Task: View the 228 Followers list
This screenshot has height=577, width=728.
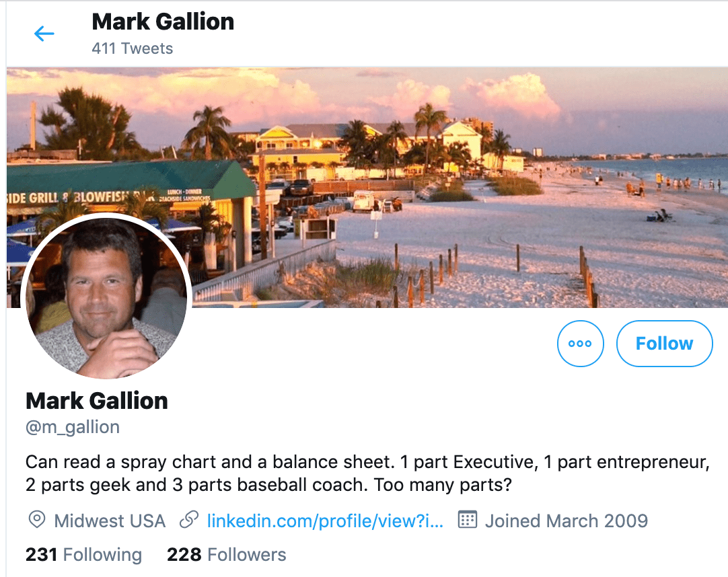Action: 226,555
